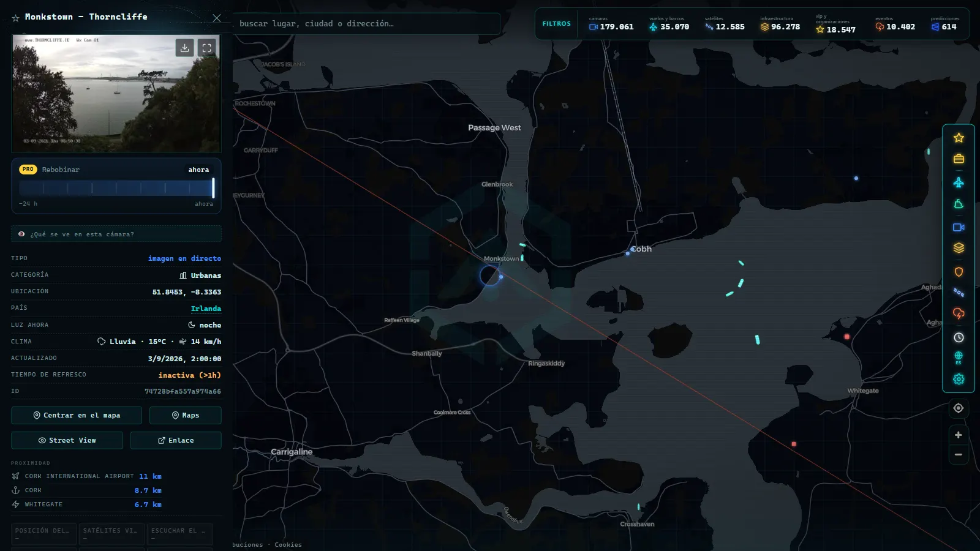
Task: Add Monkstown – Thorncliffe camera to favorites star
Action: [x=16, y=18]
